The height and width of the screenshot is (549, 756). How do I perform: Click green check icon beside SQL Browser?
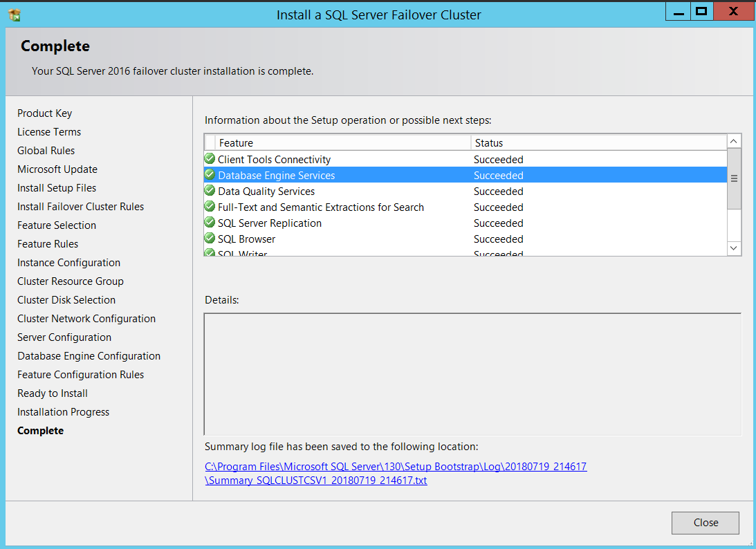point(210,239)
